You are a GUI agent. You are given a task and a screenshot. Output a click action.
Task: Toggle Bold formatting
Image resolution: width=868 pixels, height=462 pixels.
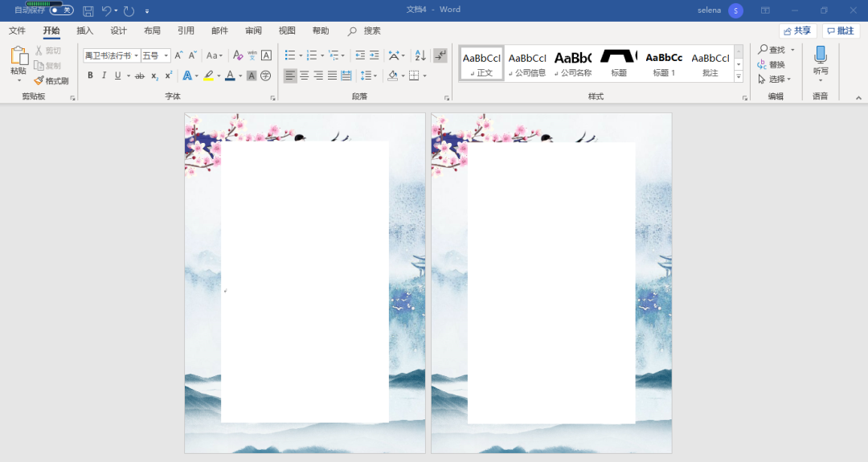(x=90, y=76)
